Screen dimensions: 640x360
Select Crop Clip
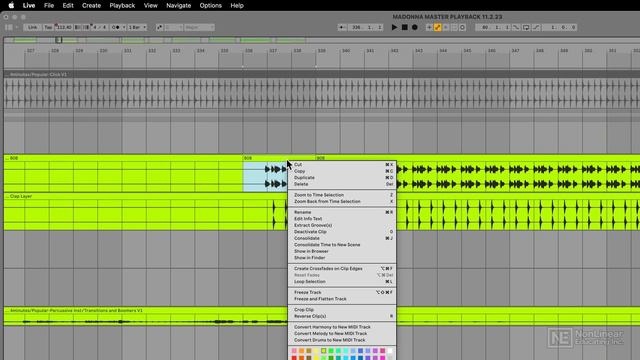(342, 310)
